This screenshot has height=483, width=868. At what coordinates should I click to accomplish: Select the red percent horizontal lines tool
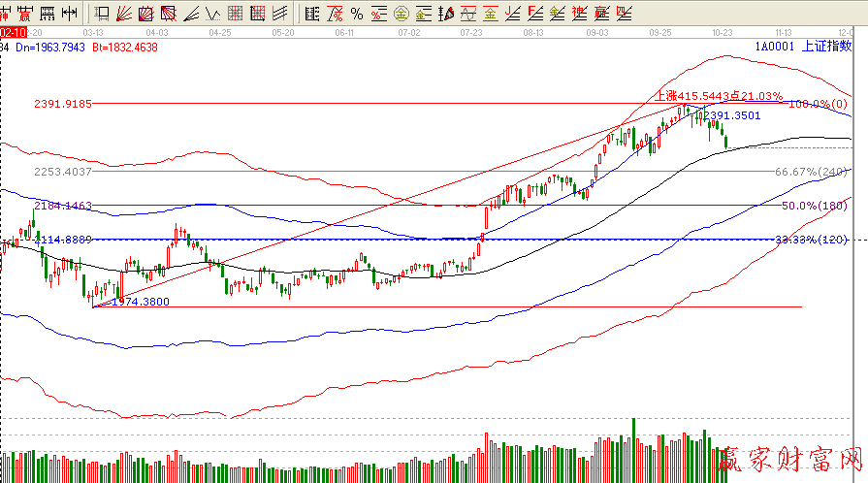[379, 13]
